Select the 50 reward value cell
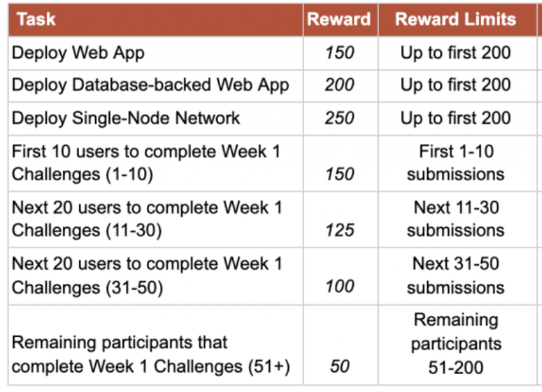The image size is (542, 392). click(340, 367)
